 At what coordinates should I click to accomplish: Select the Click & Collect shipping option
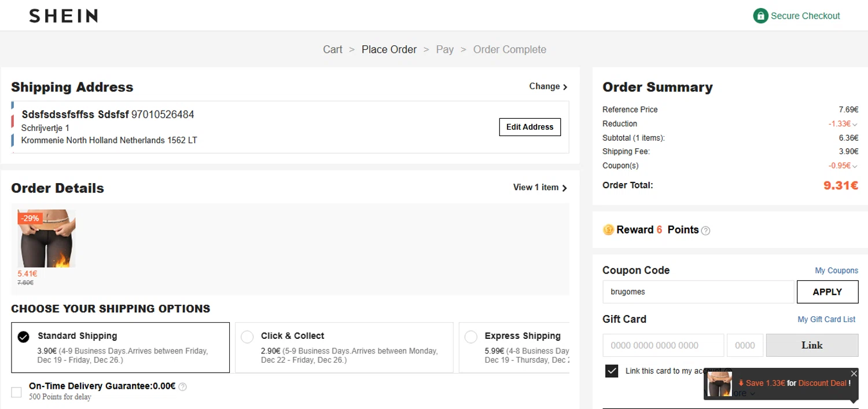[247, 337]
